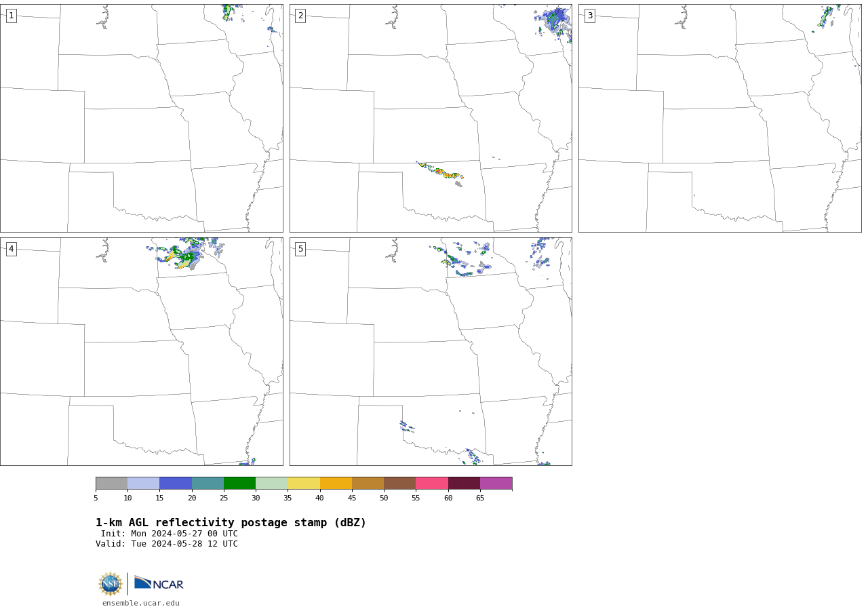Click the colorbar tick label 5
This screenshot has width=868, height=611.
tap(96, 498)
